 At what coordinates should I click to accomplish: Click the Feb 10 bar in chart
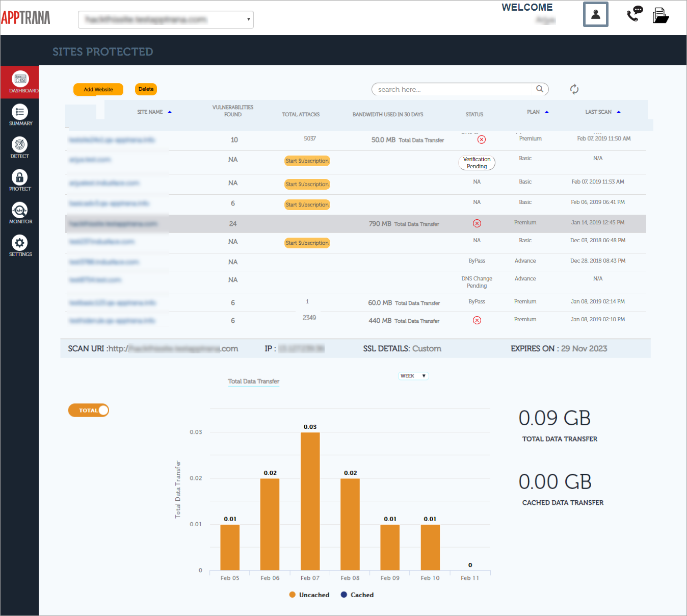pyautogui.click(x=430, y=547)
